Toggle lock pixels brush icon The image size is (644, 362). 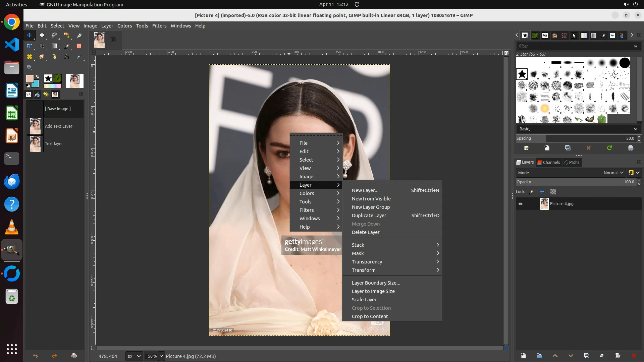(531, 192)
